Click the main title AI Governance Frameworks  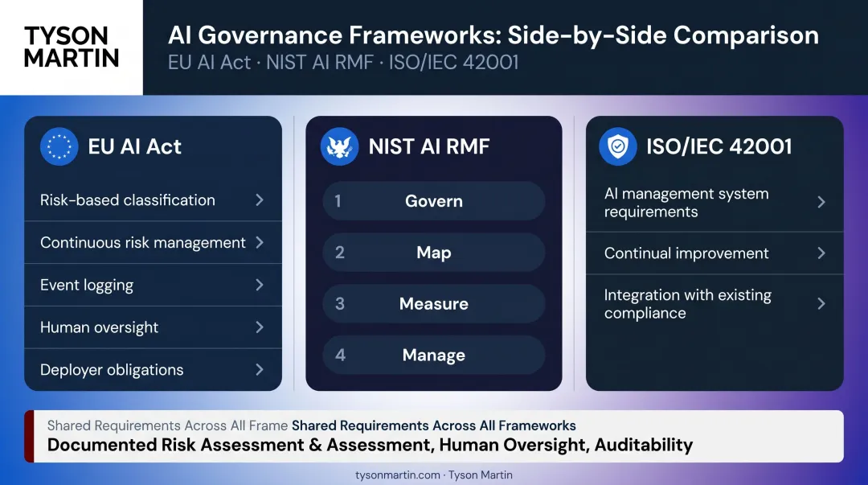[493, 35]
